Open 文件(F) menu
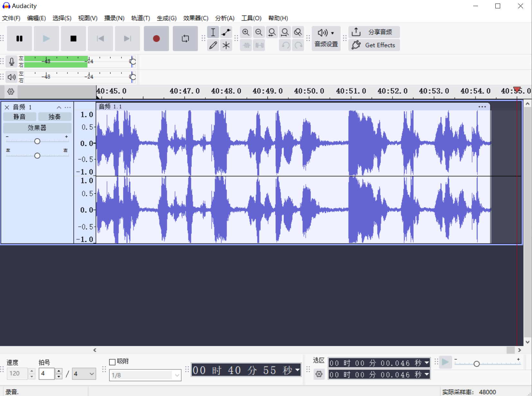Image resolution: width=532 pixels, height=396 pixels. coord(11,18)
